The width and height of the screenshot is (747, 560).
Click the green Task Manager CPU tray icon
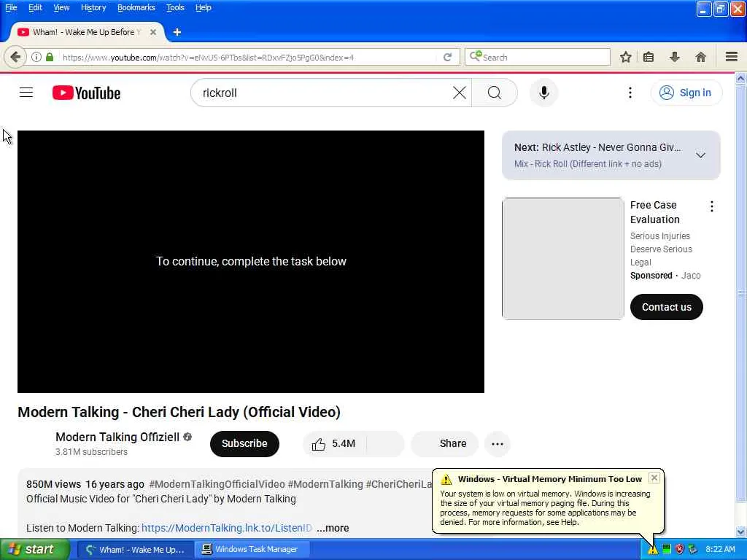tap(667, 549)
